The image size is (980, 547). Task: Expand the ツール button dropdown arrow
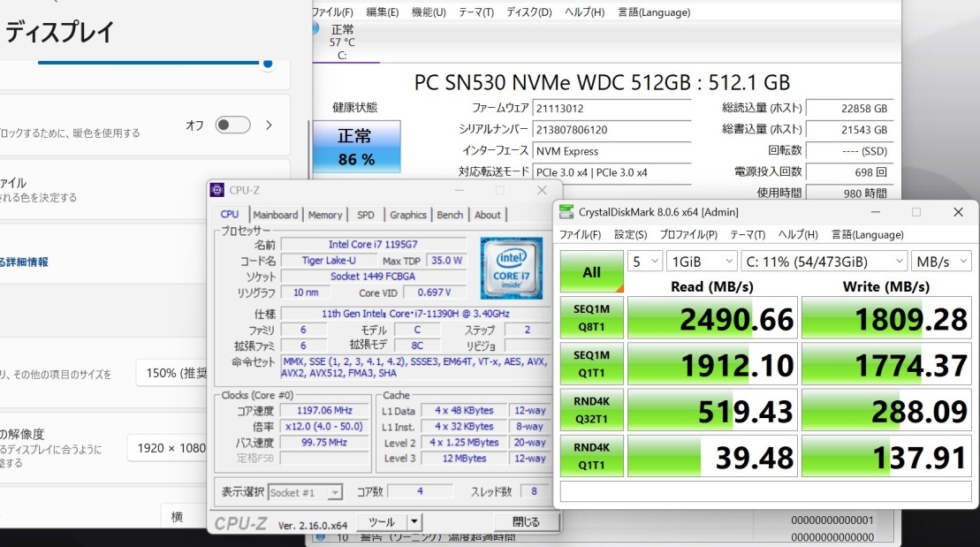(414, 521)
